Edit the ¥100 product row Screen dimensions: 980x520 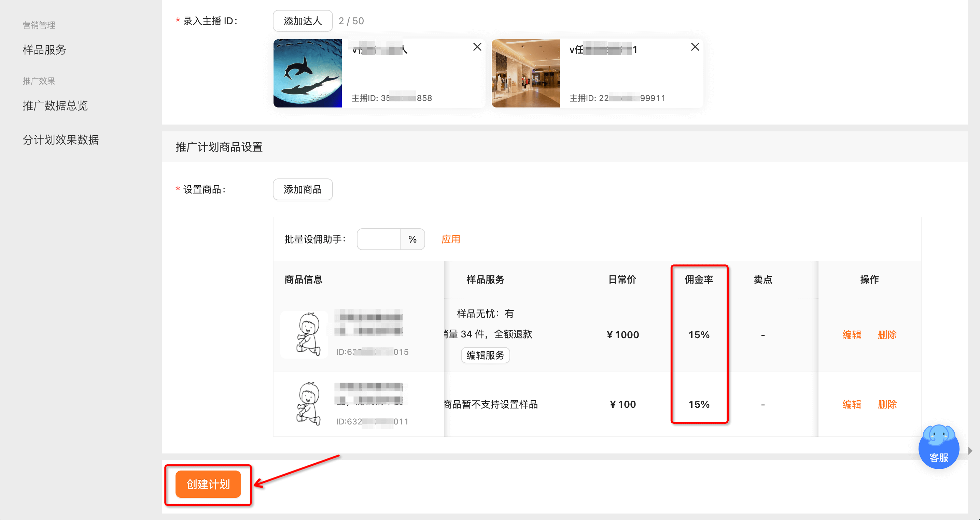(x=851, y=404)
